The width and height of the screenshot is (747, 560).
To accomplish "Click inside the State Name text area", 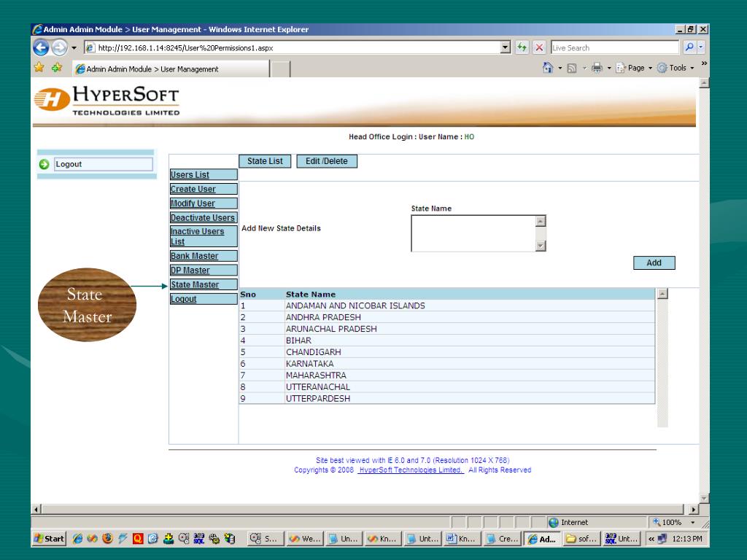I will (473, 233).
